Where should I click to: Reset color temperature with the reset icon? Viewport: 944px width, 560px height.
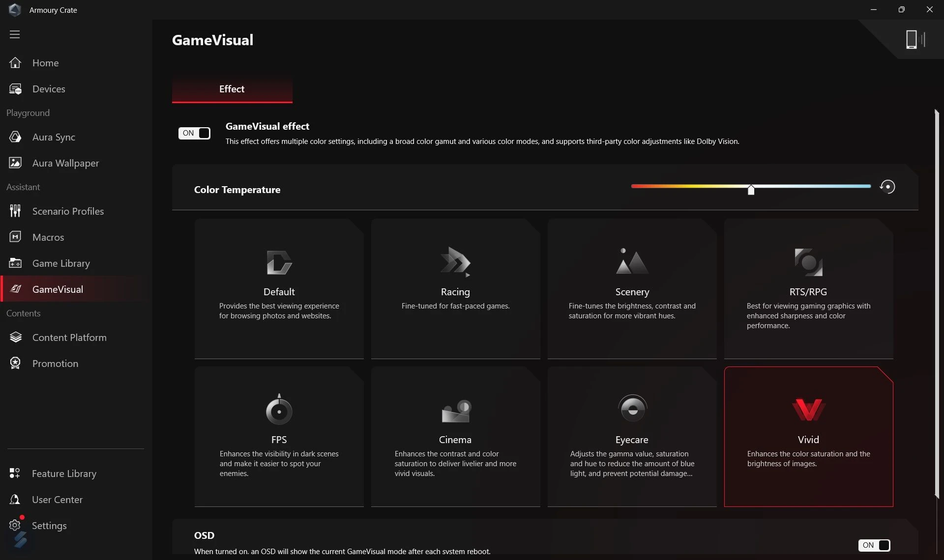coord(887,187)
